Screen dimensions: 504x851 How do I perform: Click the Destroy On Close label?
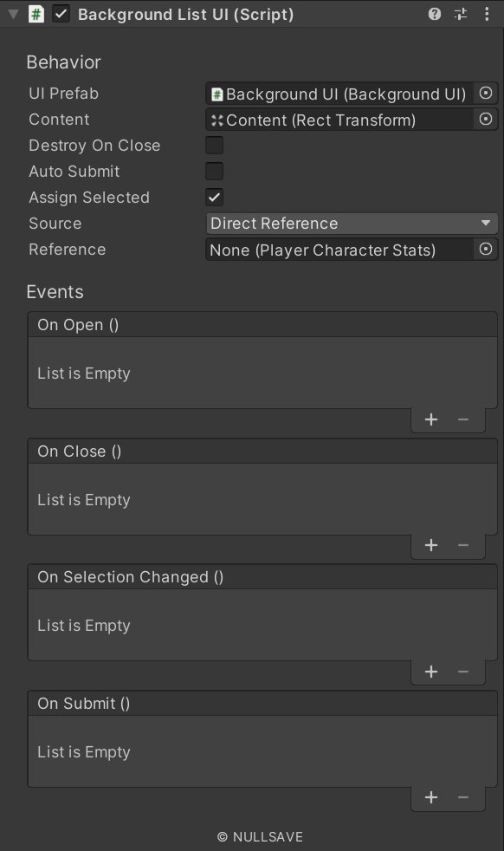(94, 146)
